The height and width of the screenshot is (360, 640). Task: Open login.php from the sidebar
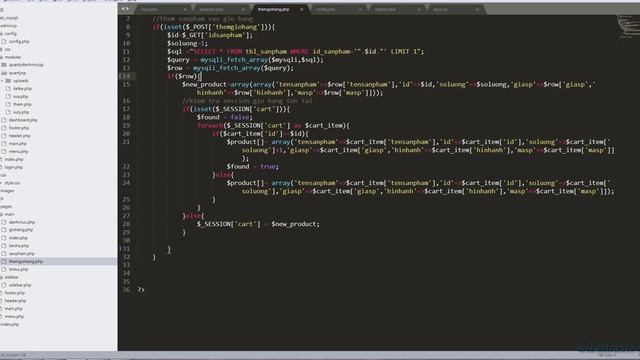click(x=13, y=167)
